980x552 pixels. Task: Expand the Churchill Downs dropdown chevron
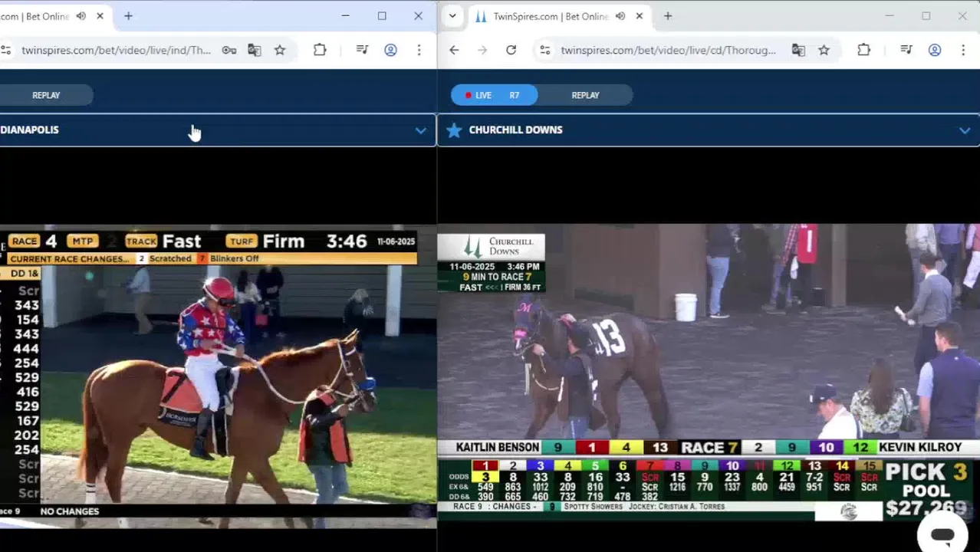click(964, 130)
